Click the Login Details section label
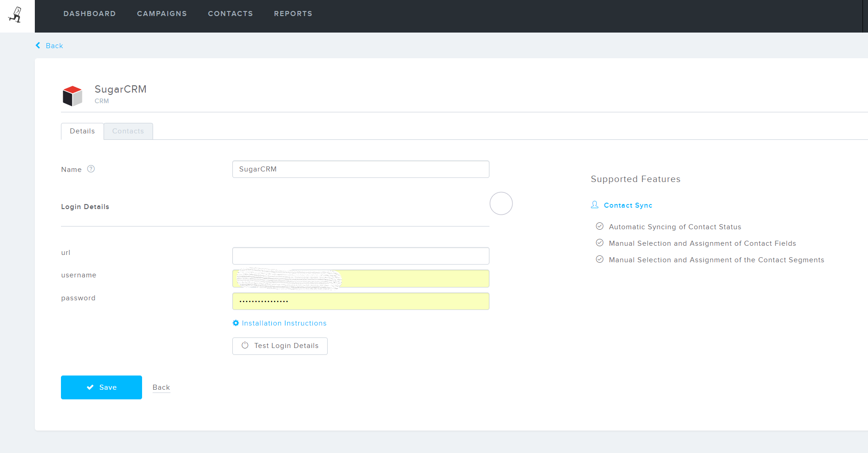The height and width of the screenshot is (453, 868). click(x=85, y=207)
